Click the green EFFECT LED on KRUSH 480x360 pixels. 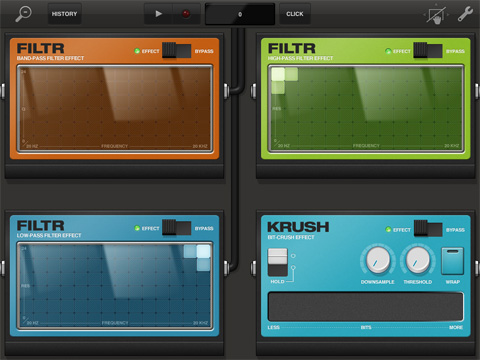(x=388, y=229)
